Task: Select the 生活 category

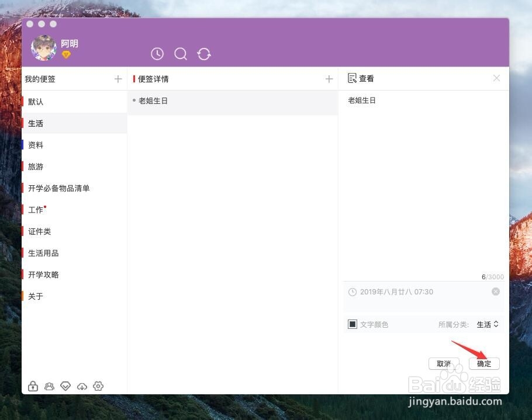Action: (74, 123)
